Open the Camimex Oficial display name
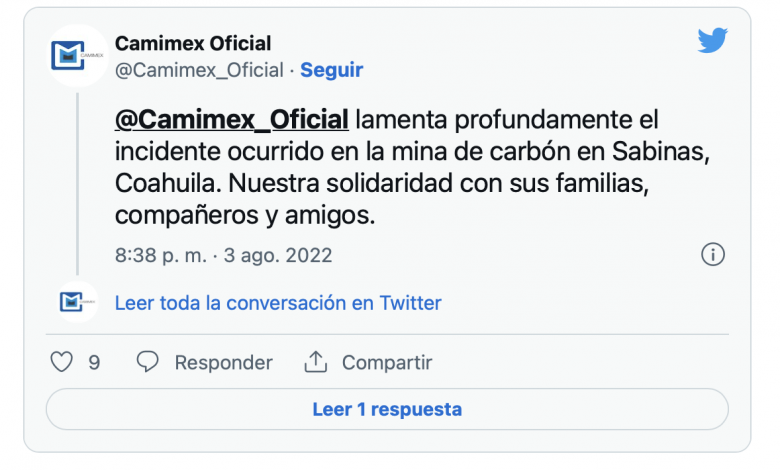 [193, 44]
